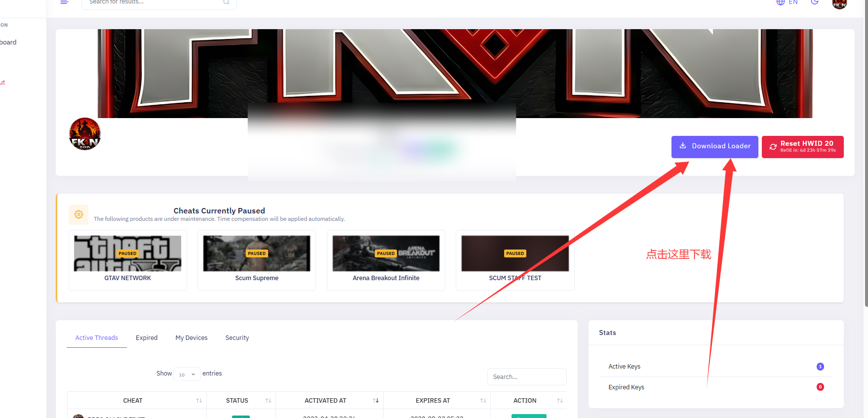This screenshot has height=418, width=868.
Task: Toggle dark mode with the moon icon
Action: [815, 2]
